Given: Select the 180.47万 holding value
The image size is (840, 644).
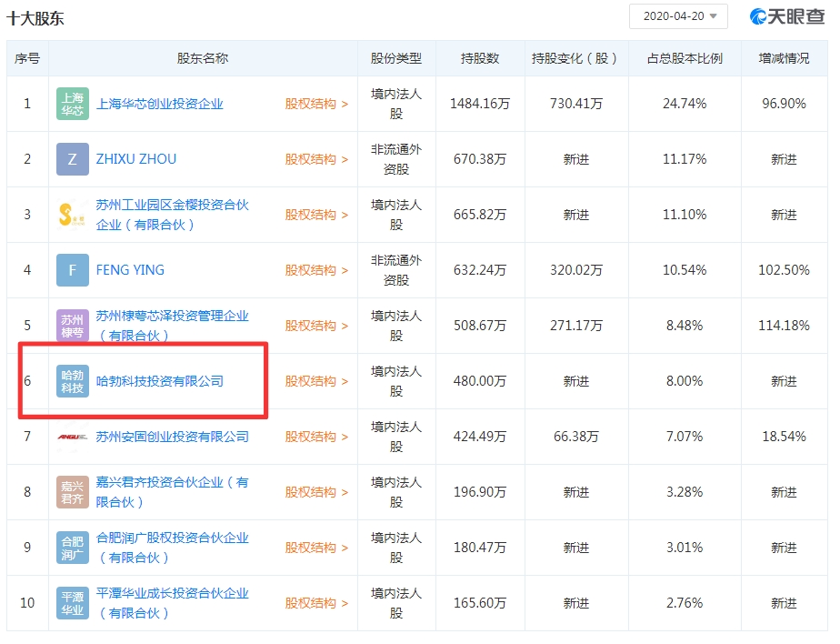Looking at the screenshot, I should point(480,548).
